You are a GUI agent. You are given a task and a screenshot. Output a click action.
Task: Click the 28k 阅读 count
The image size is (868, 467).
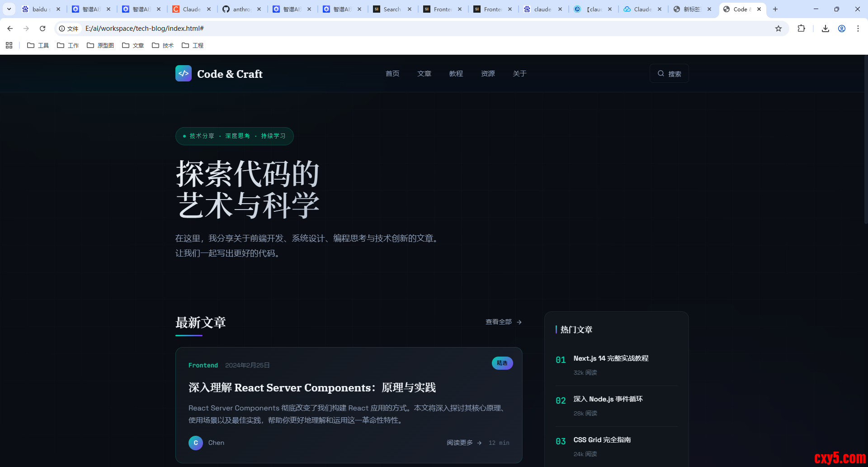tap(585, 413)
